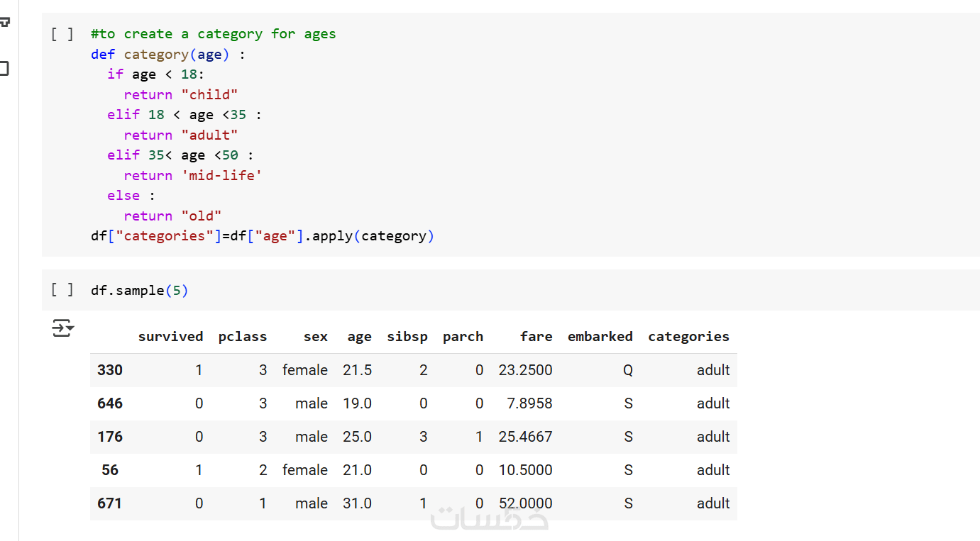Click row index 176 in the table
The image size is (980, 541).
point(110,437)
